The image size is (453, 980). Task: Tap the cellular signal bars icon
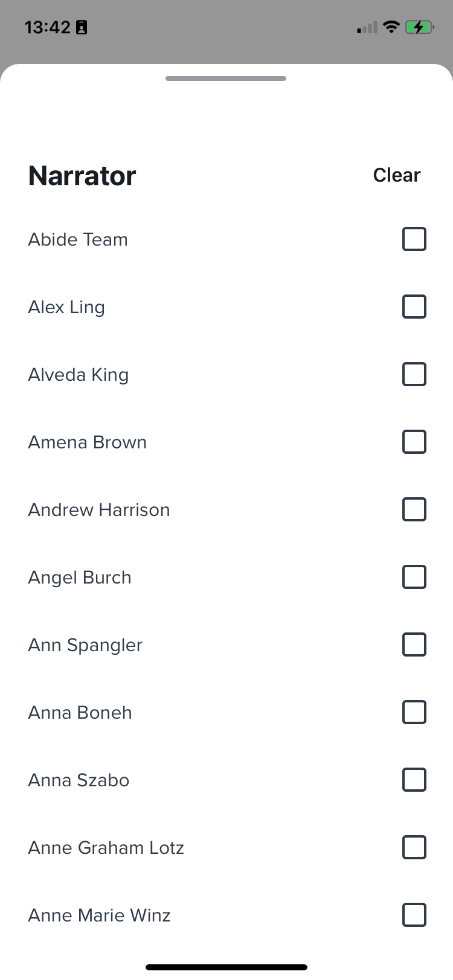pos(367,27)
